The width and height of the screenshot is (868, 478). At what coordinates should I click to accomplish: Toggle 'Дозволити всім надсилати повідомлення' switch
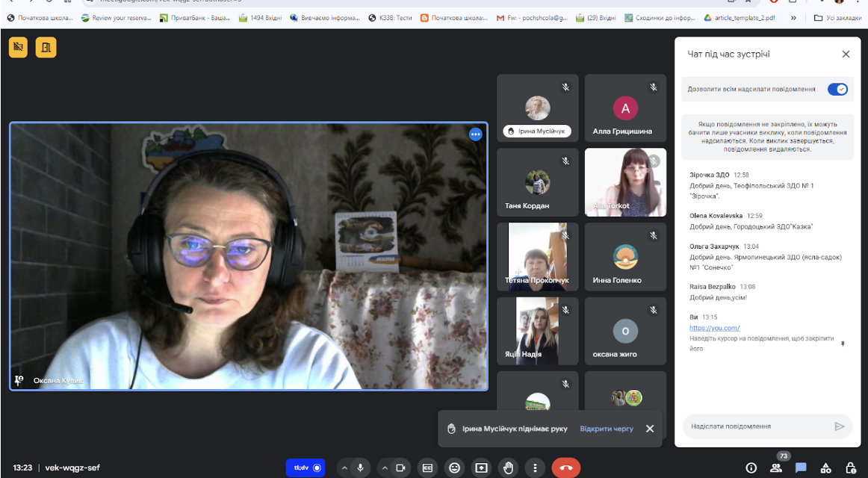[837, 89]
